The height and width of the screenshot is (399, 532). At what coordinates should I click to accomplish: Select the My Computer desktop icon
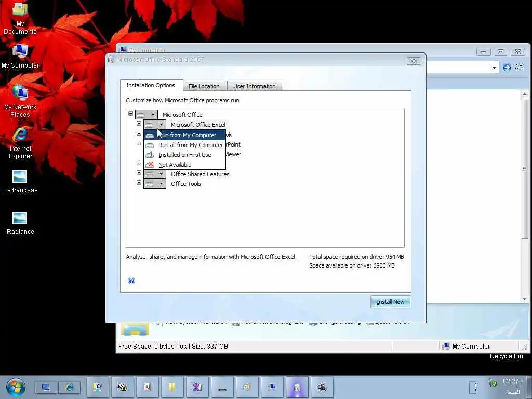[x=20, y=56]
